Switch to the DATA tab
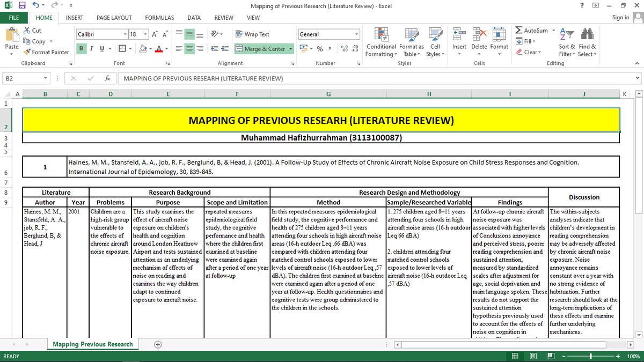Image resolution: width=644 pixels, height=362 pixels. coord(194,18)
